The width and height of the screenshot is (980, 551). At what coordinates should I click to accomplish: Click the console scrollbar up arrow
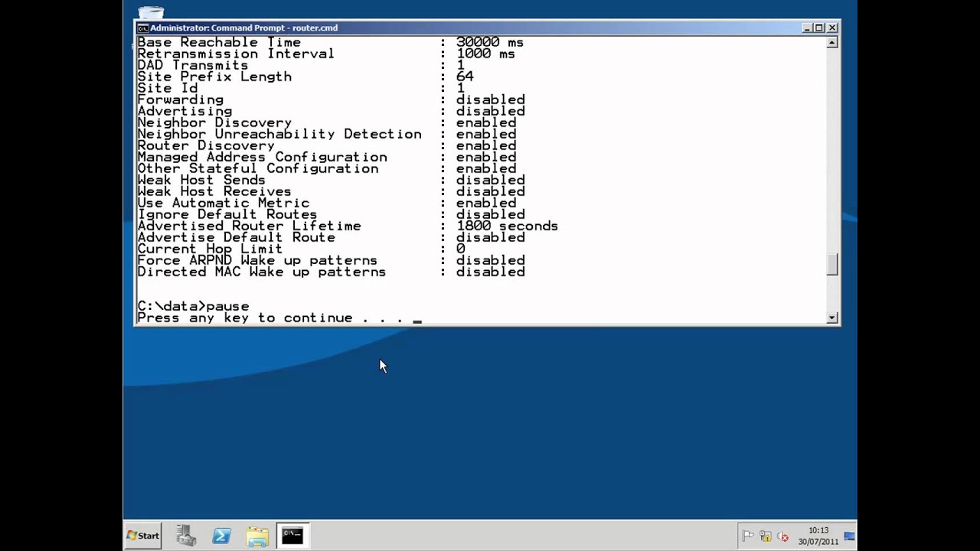point(832,43)
